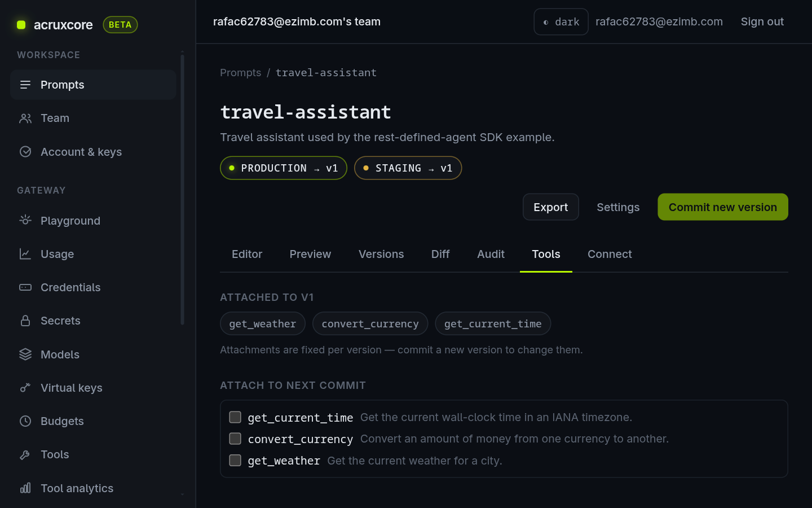Select the Tools tab
This screenshot has width=812, height=508.
tap(546, 254)
